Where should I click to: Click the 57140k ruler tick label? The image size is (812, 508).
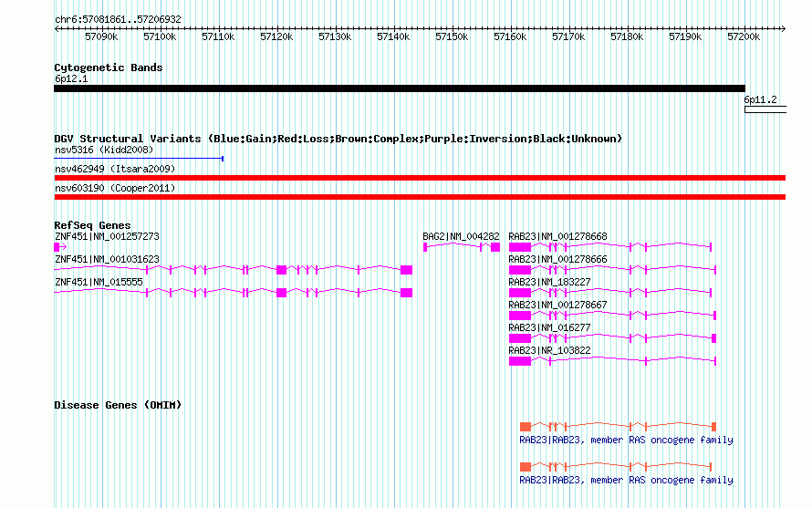click(x=393, y=36)
